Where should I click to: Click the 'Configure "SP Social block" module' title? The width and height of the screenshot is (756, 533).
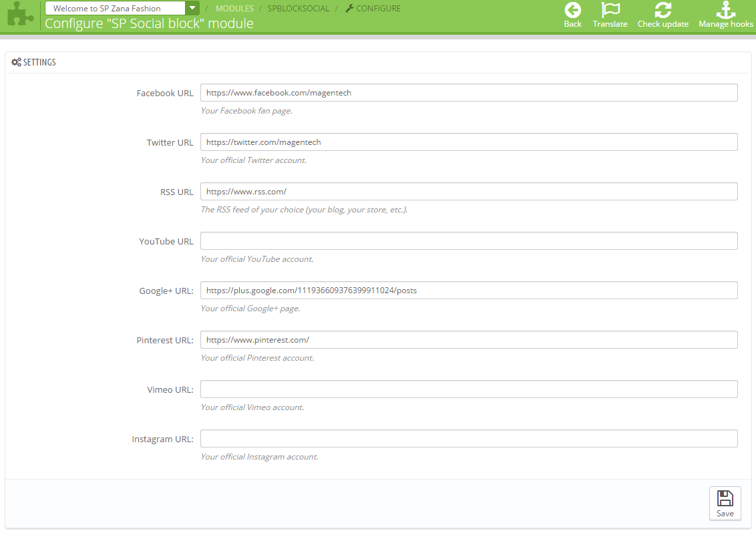(x=149, y=23)
